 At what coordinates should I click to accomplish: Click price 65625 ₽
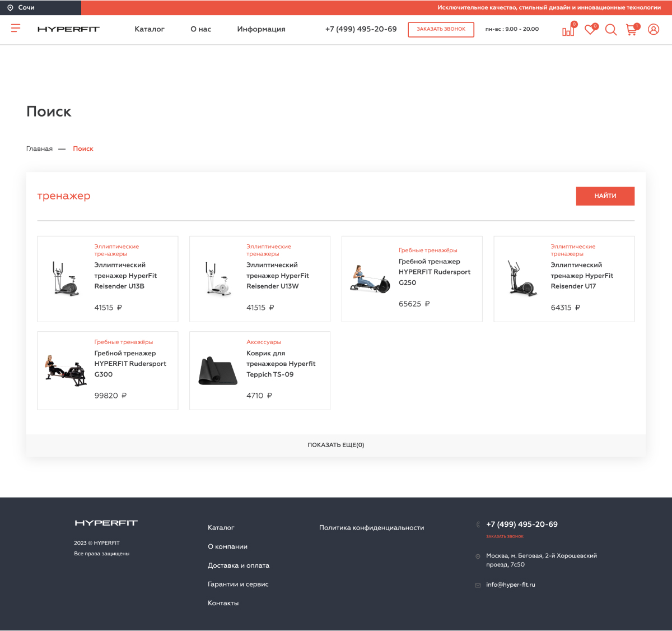(414, 304)
